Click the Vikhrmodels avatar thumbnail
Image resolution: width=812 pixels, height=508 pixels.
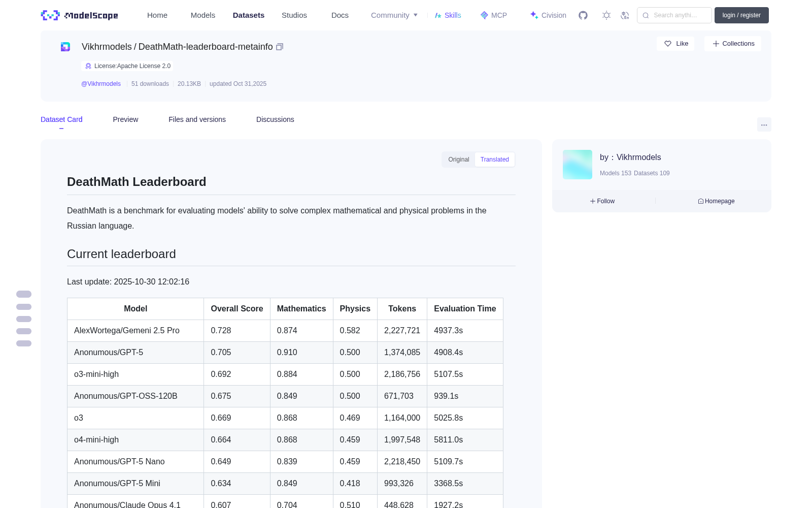point(578,165)
